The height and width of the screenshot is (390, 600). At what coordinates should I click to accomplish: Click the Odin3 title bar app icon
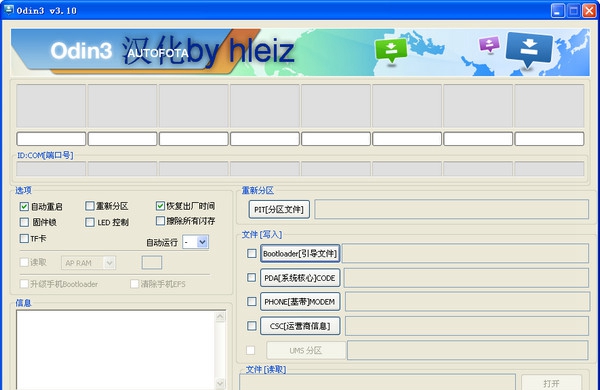8,10
